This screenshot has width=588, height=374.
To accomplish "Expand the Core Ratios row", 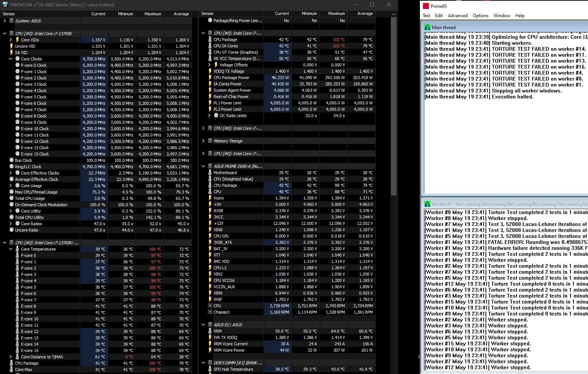I will [x=10, y=224].
